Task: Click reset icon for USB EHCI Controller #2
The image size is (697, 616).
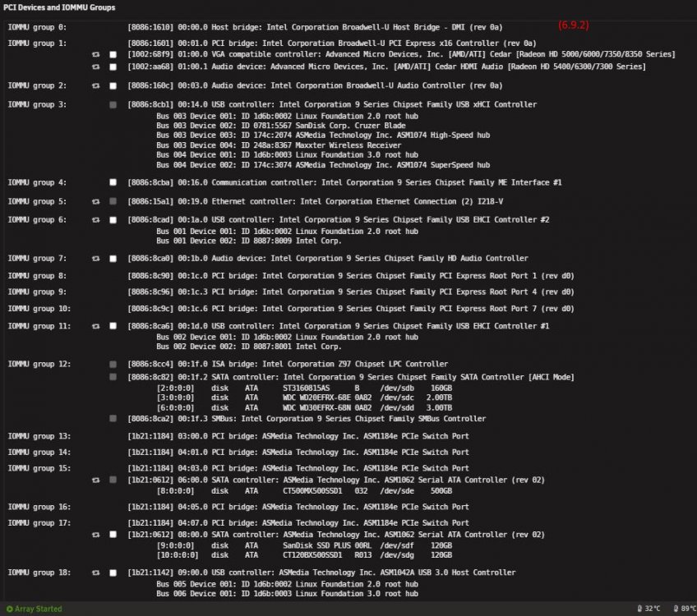Action: pyautogui.click(x=95, y=220)
